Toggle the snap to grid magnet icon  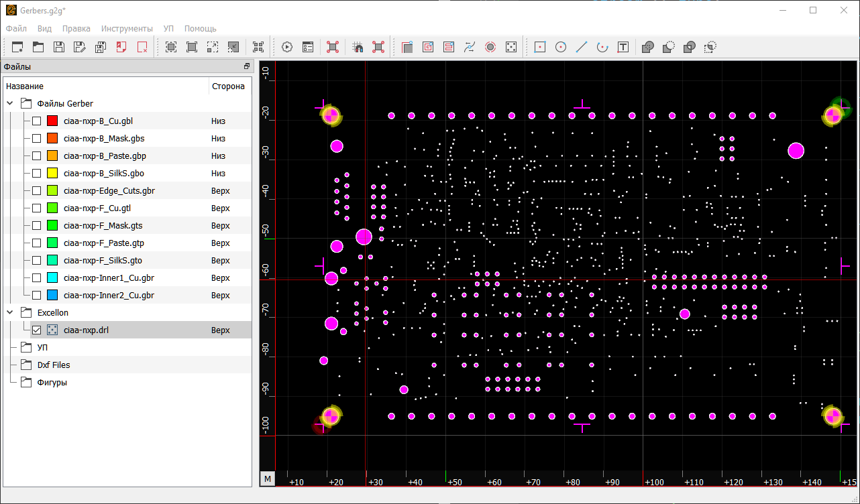[x=358, y=47]
